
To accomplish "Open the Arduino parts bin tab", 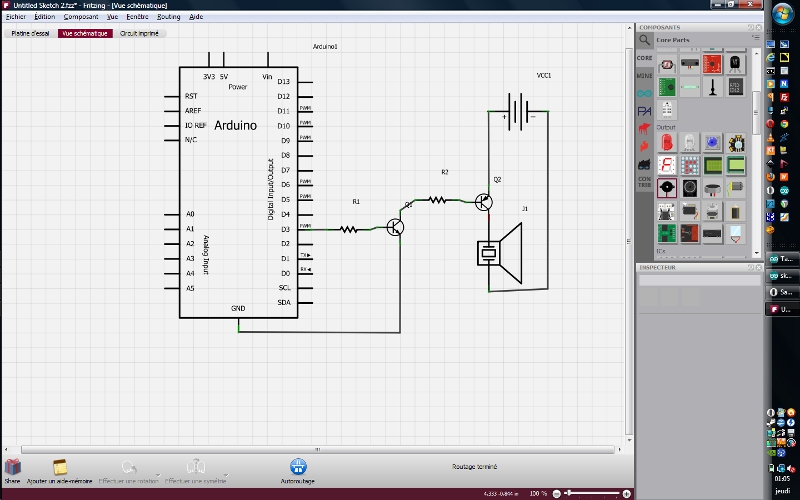I will [x=644, y=93].
